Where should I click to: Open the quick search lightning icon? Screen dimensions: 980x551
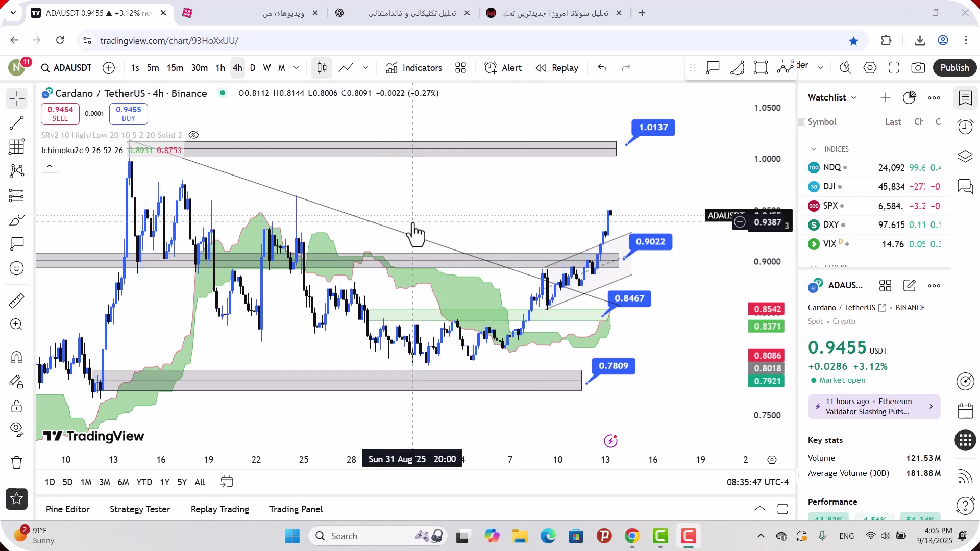point(846,68)
